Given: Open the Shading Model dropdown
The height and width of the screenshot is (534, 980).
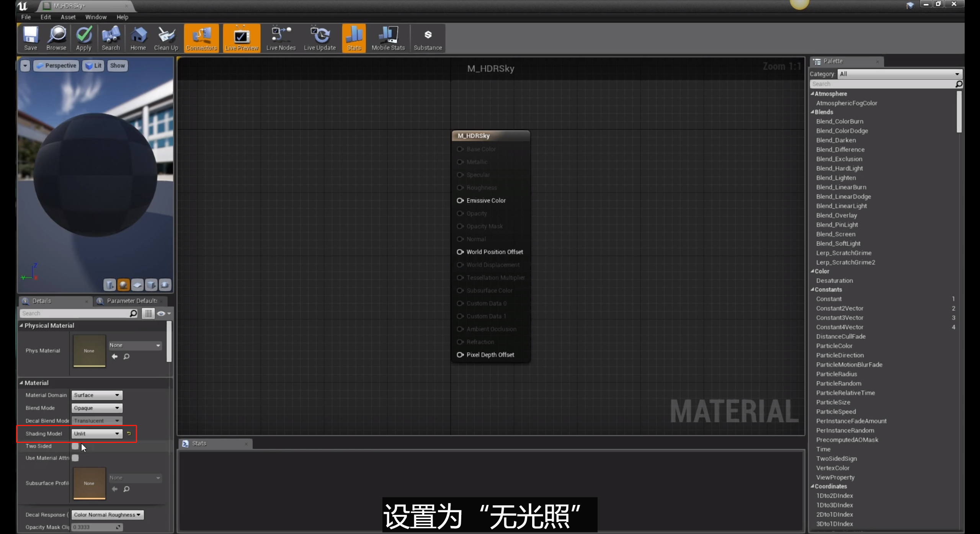Looking at the screenshot, I should 96,433.
